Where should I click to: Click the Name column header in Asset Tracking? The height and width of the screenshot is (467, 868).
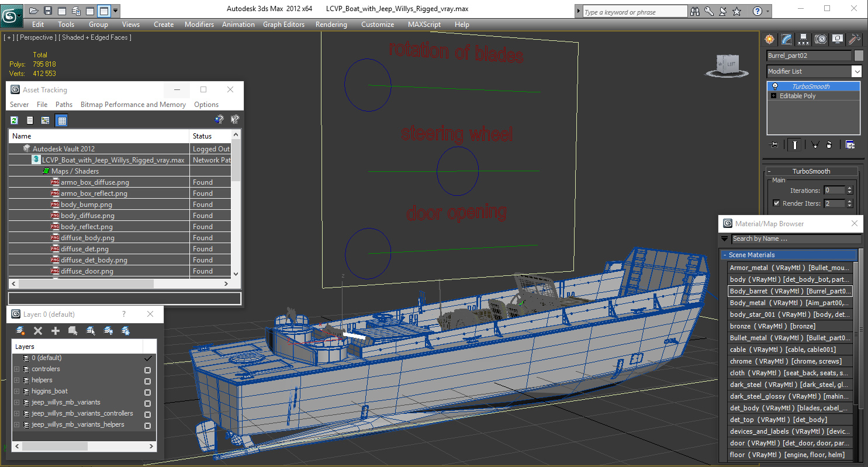[x=99, y=136]
